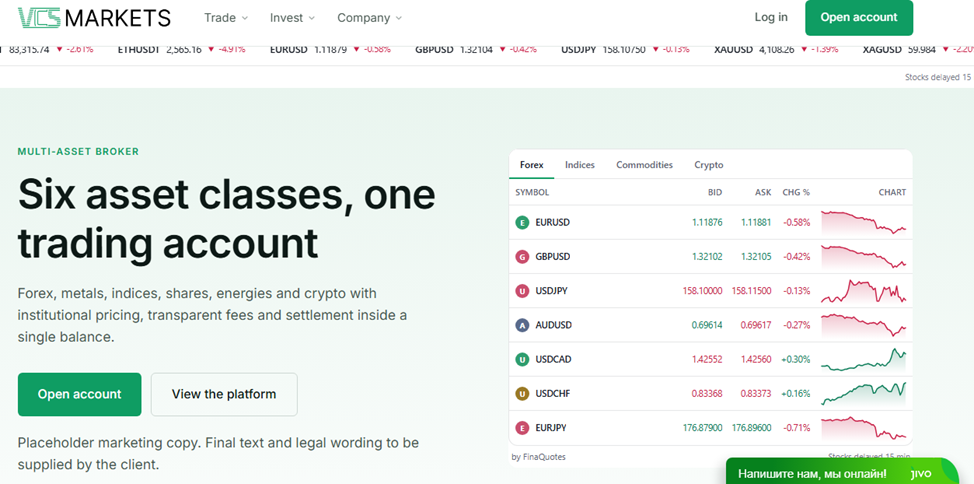
Task: Click the SYMBOL column header
Action: tap(532, 193)
